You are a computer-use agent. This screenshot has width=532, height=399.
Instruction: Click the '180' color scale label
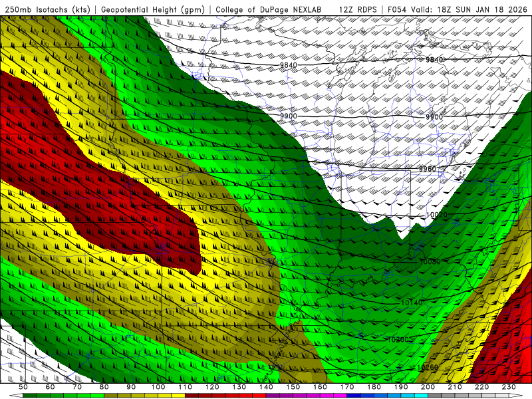coord(374,387)
